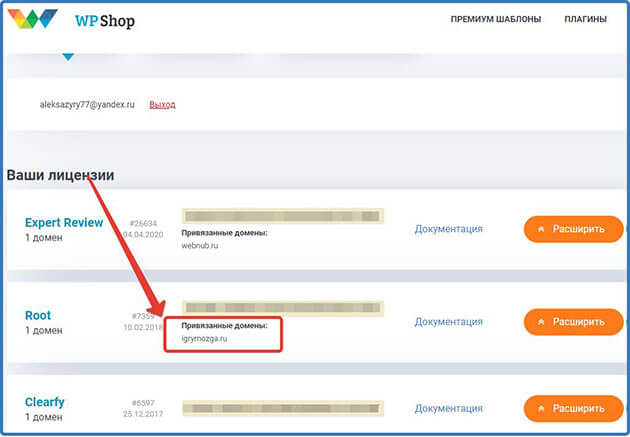Click Привязанные домены label under Expert Review
This screenshot has width=630, height=437.
[224, 233]
